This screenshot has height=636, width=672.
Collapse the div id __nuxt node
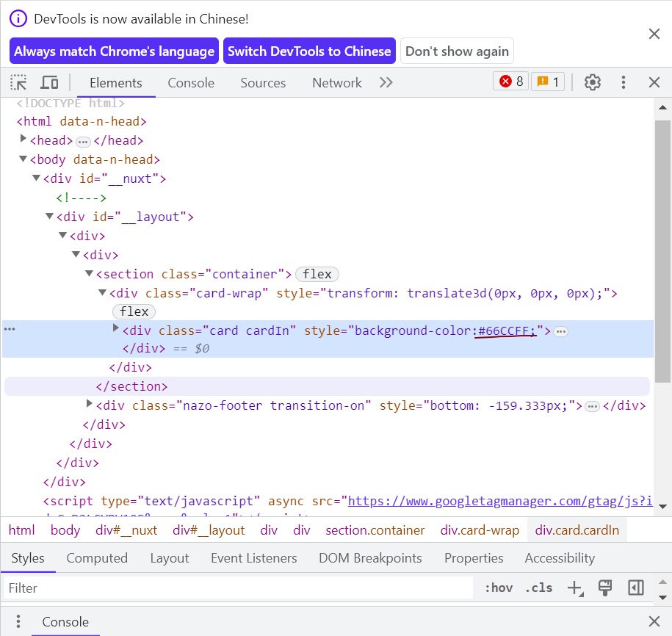tap(37, 178)
